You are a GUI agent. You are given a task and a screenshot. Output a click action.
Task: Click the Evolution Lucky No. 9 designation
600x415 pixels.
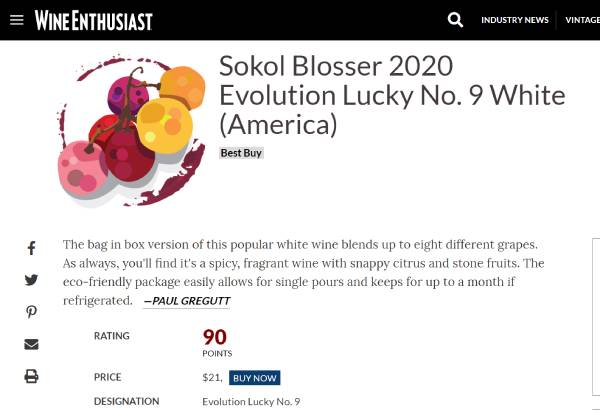point(251,402)
